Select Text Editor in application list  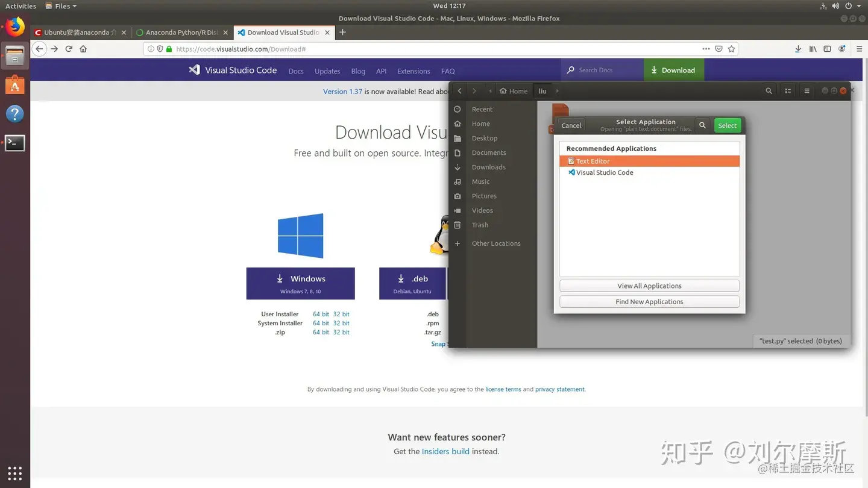[x=649, y=161]
